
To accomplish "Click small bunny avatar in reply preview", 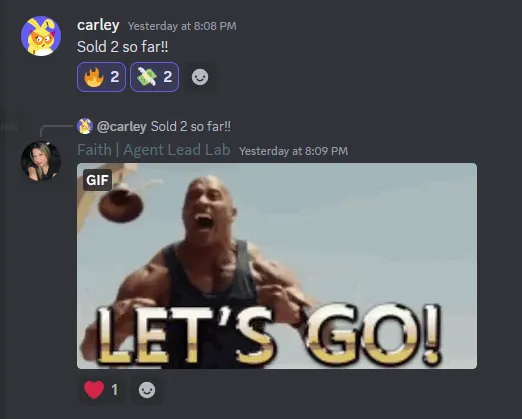I will [85, 126].
